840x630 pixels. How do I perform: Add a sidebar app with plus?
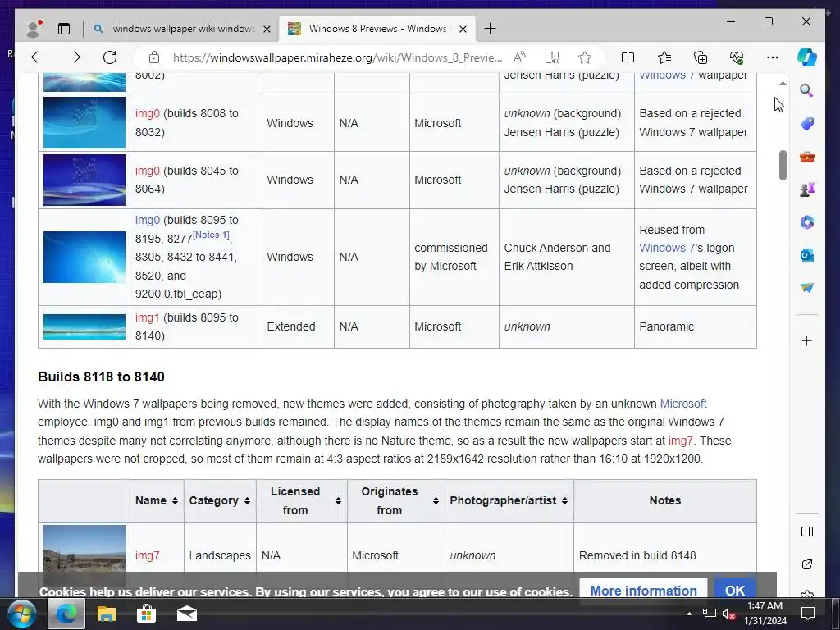pos(807,340)
